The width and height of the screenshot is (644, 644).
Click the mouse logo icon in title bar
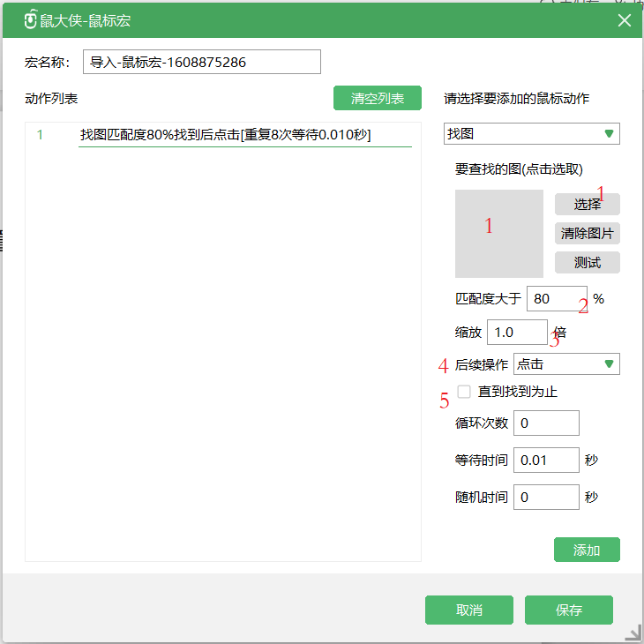(x=30, y=20)
